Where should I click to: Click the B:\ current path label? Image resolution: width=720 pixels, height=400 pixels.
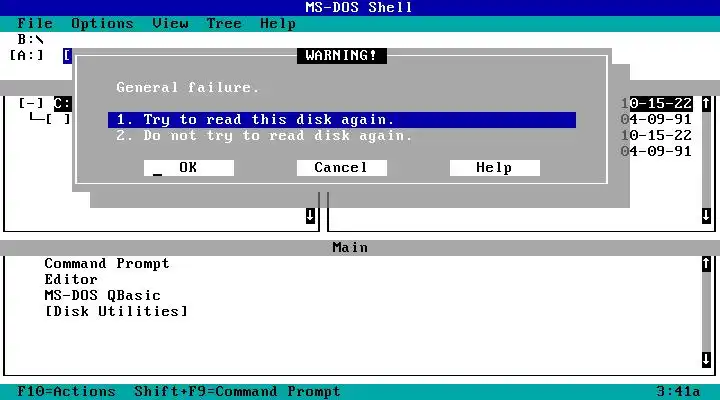tap(30, 39)
